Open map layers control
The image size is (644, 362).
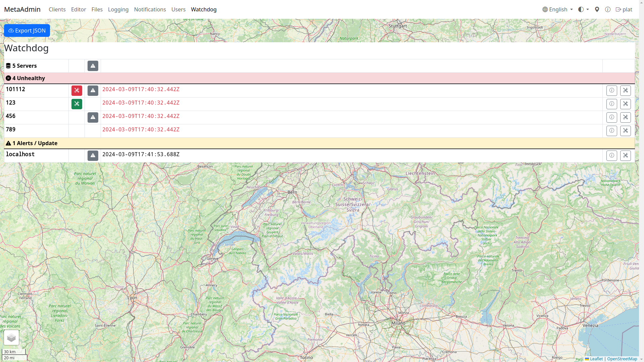point(11,338)
